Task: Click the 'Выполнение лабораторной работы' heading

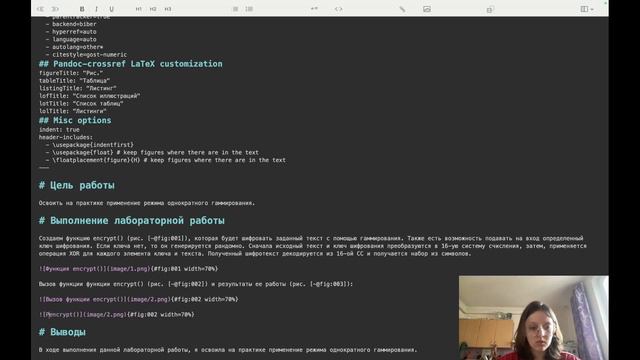Action: (x=131, y=221)
